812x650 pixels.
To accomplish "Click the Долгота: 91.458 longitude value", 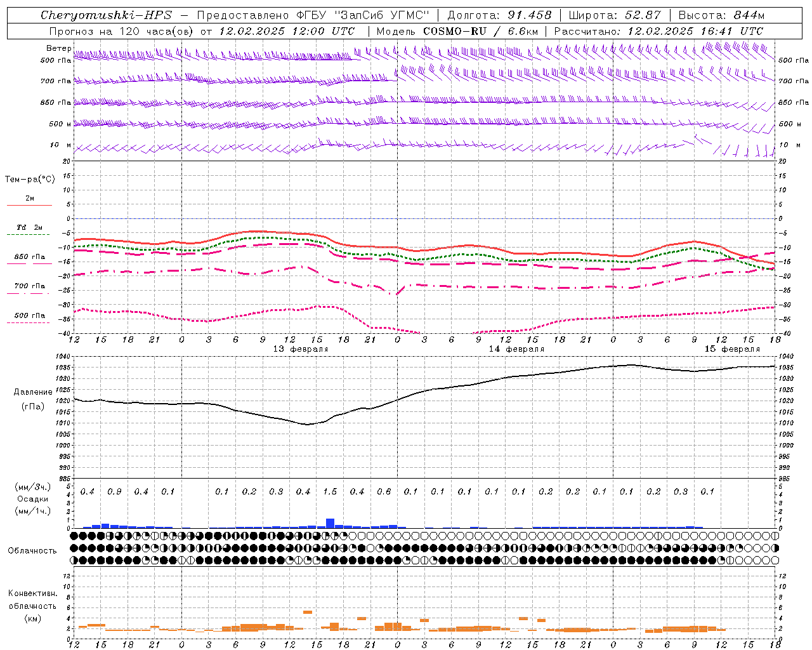I will pyautogui.click(x=499, y=15).
